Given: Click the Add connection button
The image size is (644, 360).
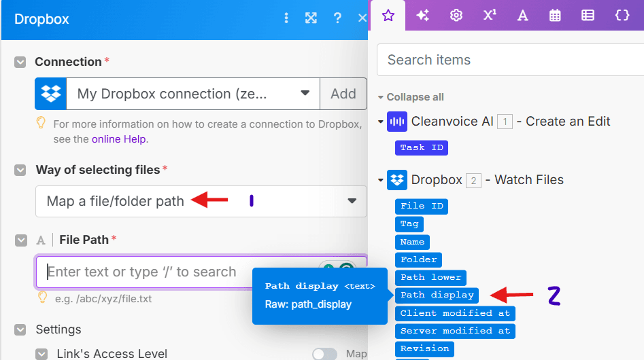Looking at the screenshot, I should click(343, 94).
